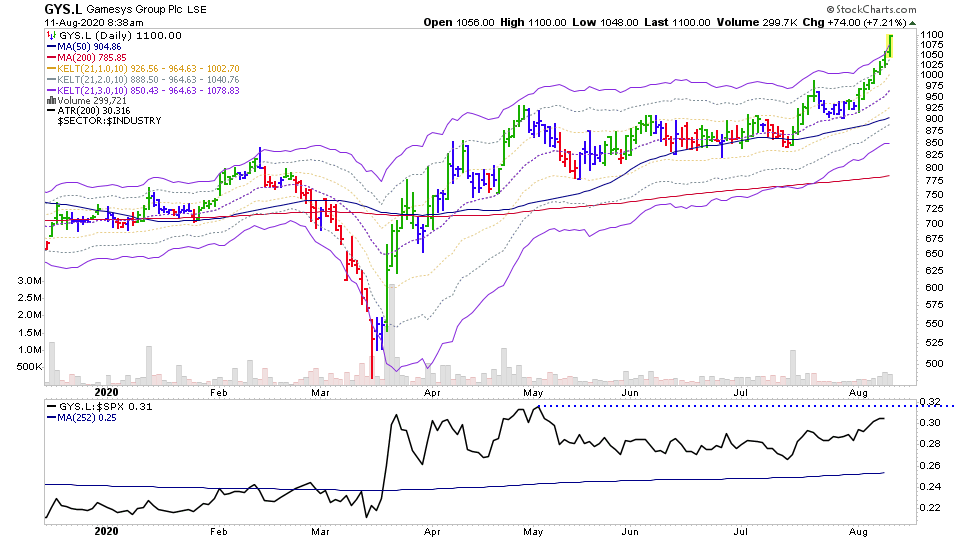Click the tall March volume spike bar
The width and height of the screenshot is (960, 540).
tap(392, 334)
